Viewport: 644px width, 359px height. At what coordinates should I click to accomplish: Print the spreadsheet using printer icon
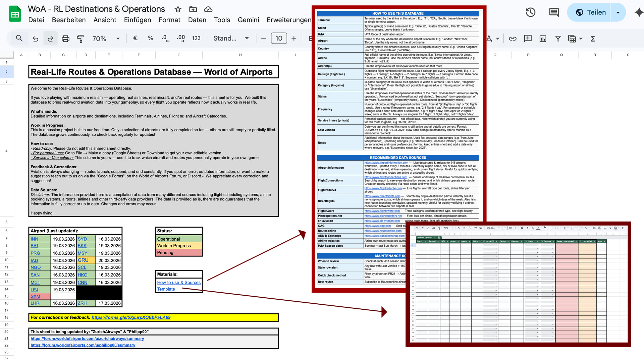click(x=65, y=39)
